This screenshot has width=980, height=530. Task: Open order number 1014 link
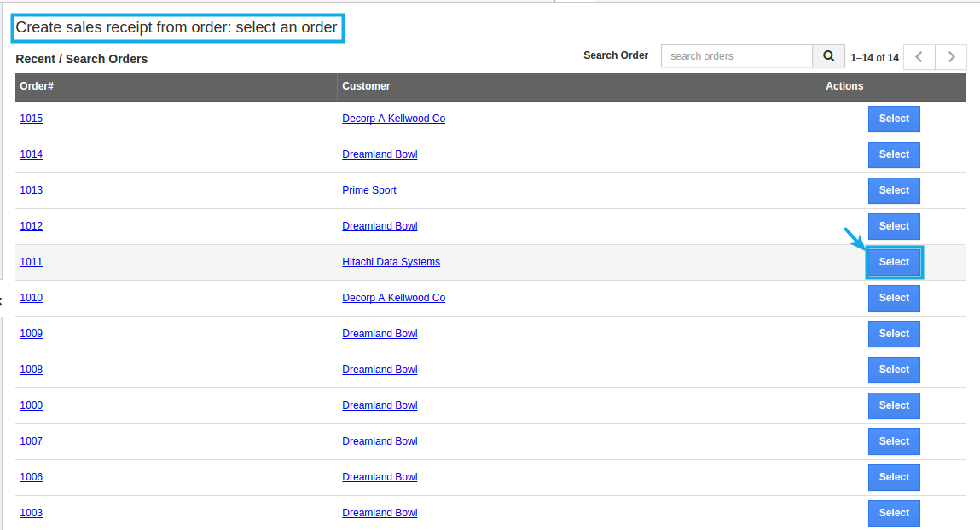(x=32, y=154)
